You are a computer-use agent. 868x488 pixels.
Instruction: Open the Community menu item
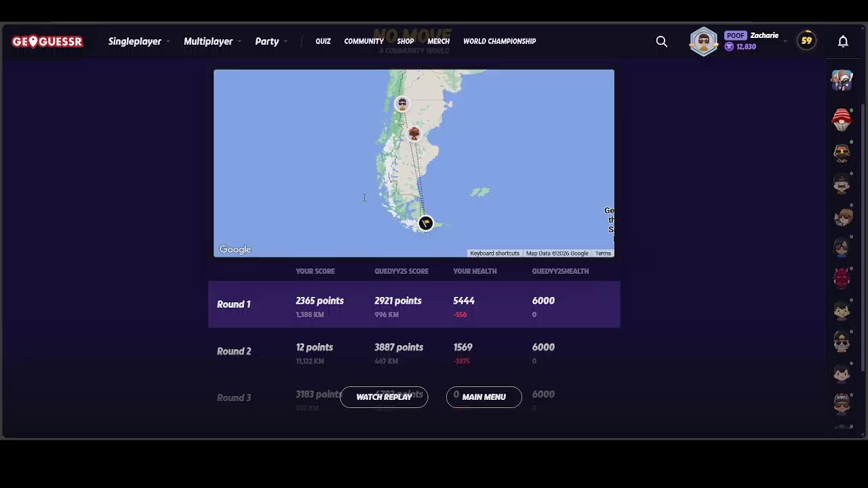[363, 41]
